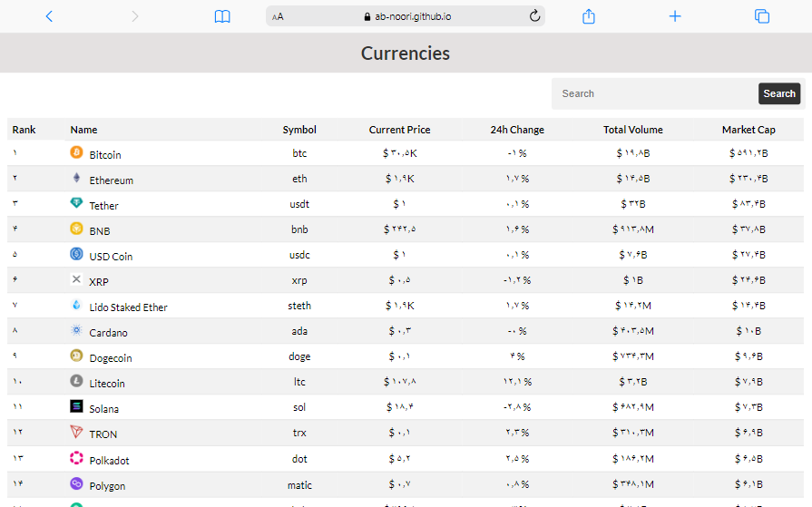Image resolution: width=812 pixels, height=507 pixels.
Task: Click the USD Coin logo
Action: coord(76,254)
